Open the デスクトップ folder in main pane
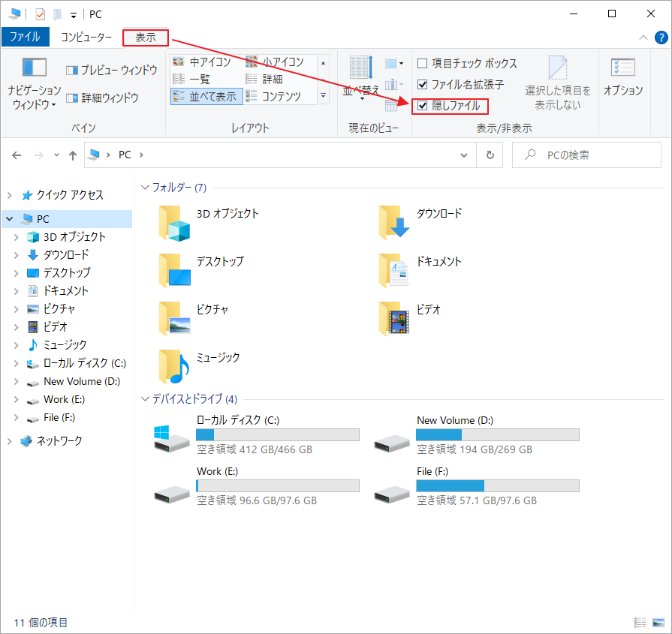This screenshot has height=634, width=672. 201,271
